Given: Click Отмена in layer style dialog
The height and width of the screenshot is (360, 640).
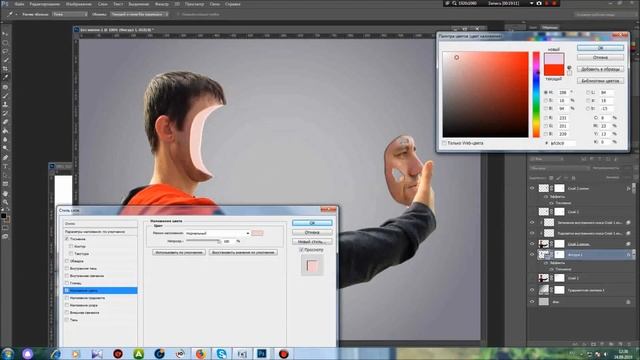Looking at the screenshot, I should [x=312, y=232].
